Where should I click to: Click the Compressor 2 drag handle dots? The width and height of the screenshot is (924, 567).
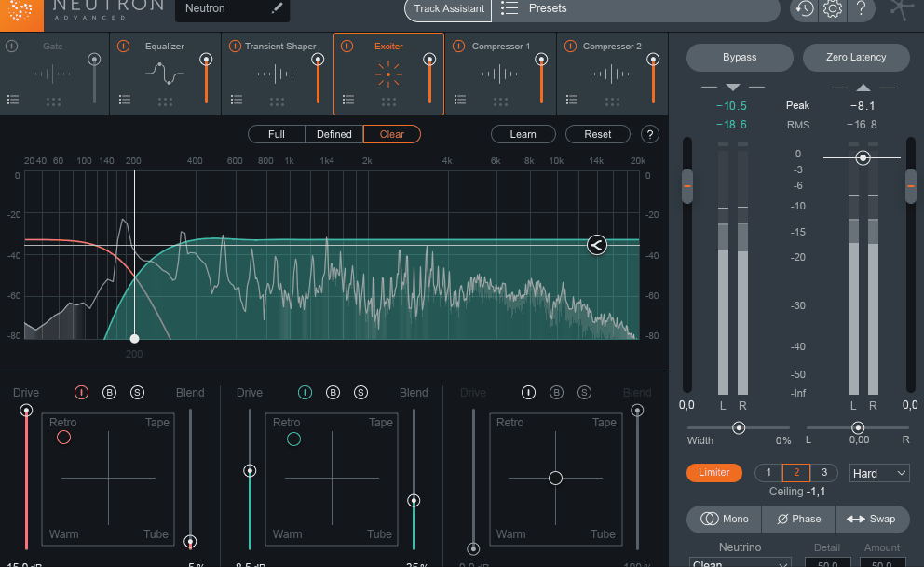tap(612, 101)
